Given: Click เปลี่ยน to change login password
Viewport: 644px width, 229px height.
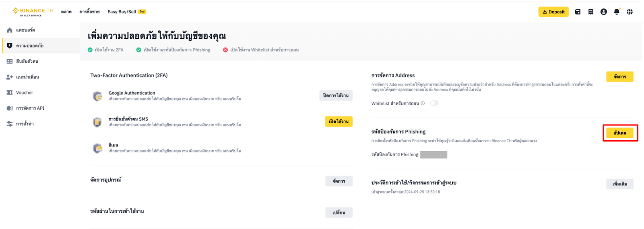Looking at the screenshot, I should pyautogui.click(x=339, y=212).
